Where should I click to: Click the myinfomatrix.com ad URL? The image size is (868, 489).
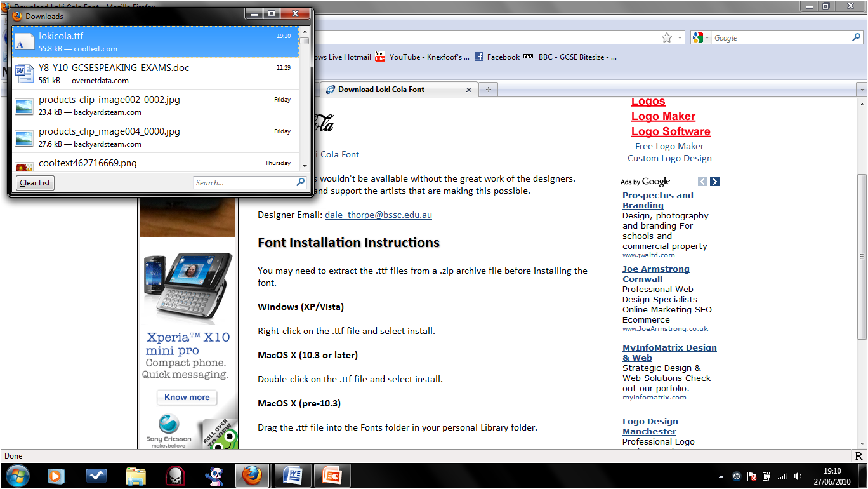click(654, 398)
